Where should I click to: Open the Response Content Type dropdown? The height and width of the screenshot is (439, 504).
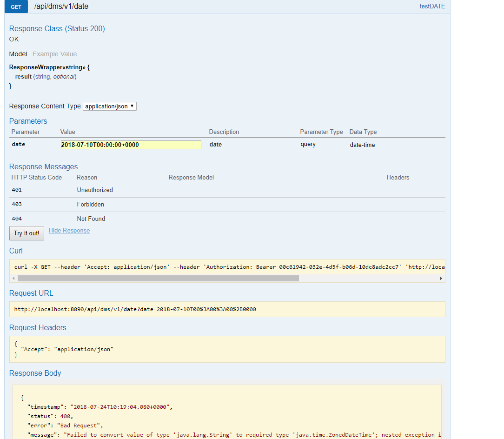110,106
